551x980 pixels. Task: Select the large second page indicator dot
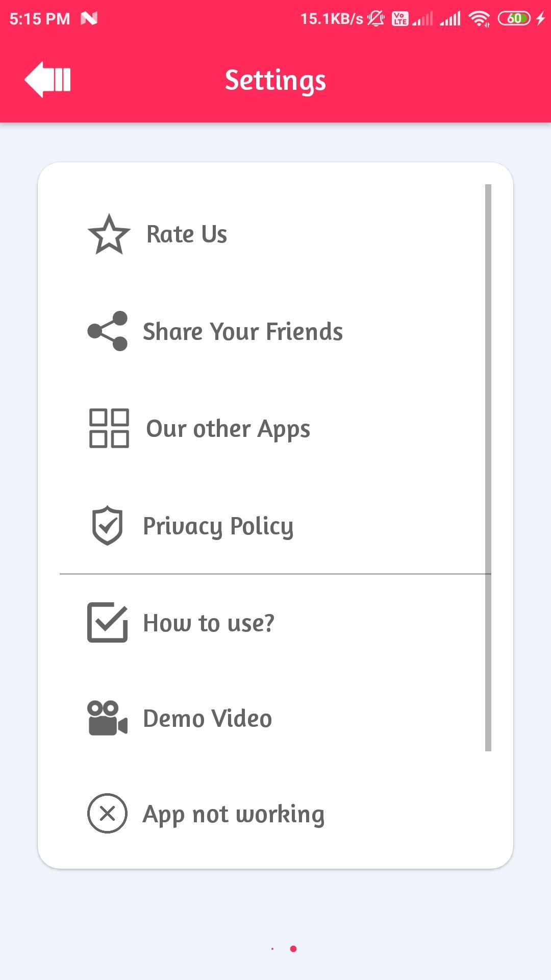(x=293, y=949)
